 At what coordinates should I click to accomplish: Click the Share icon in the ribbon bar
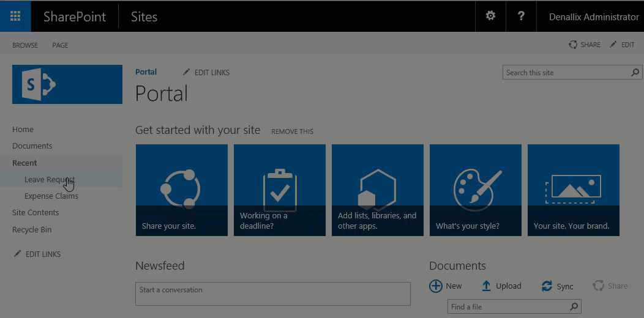573,45
